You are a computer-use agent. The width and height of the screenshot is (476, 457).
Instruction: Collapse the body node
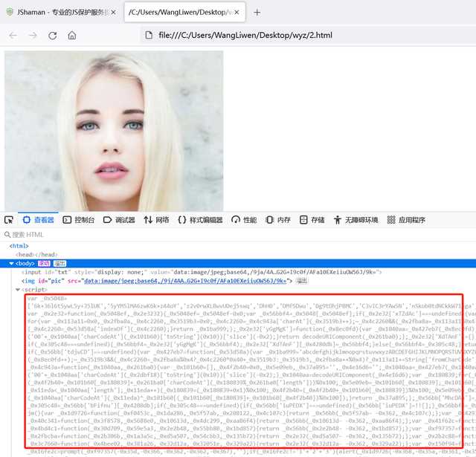click(11, 264)
